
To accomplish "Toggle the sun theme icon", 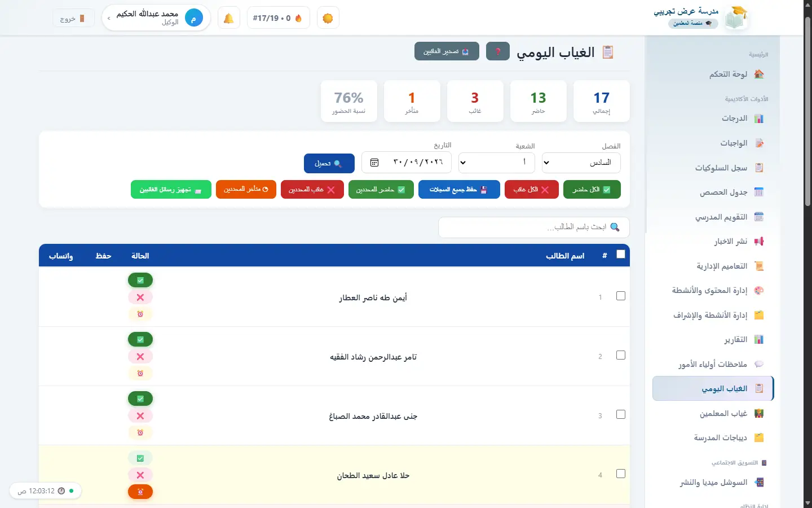I will pyautogui.click(x=328, y=18).
